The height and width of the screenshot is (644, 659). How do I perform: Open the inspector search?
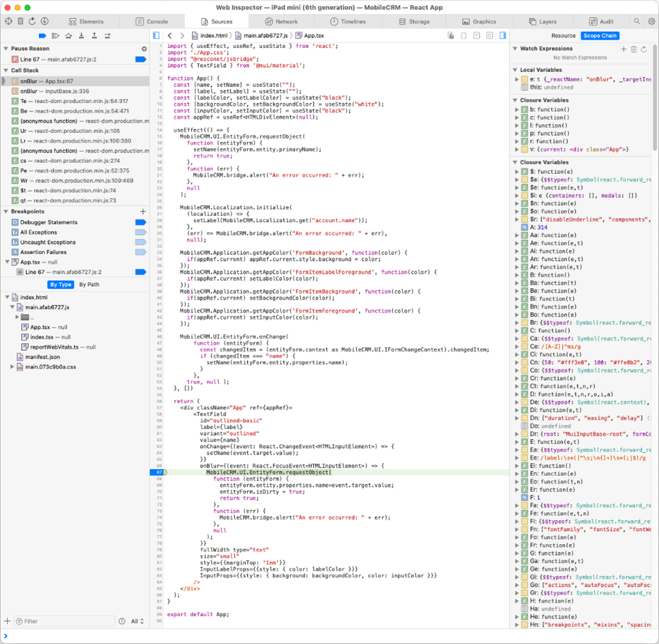click(637, 21)
